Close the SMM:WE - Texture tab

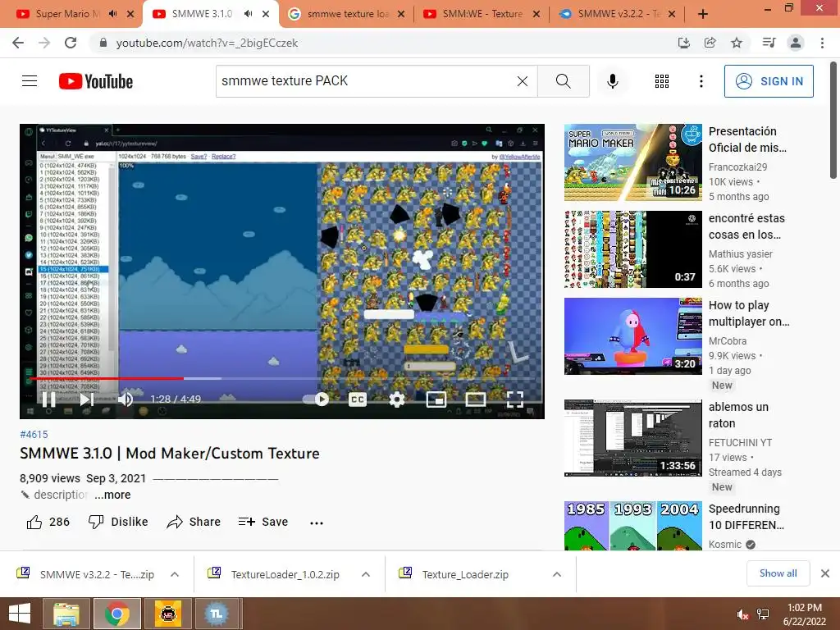tap(536, 15)
